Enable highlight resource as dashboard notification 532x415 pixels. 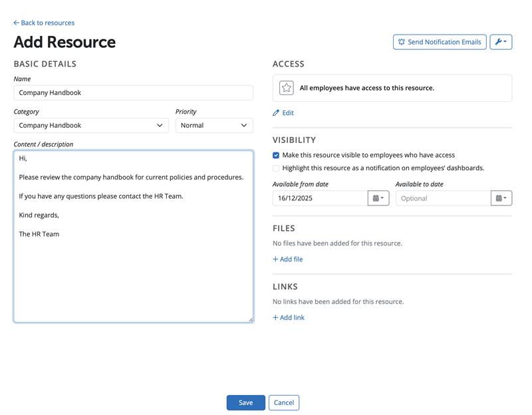pyautogui.click(x=276, y=168)
